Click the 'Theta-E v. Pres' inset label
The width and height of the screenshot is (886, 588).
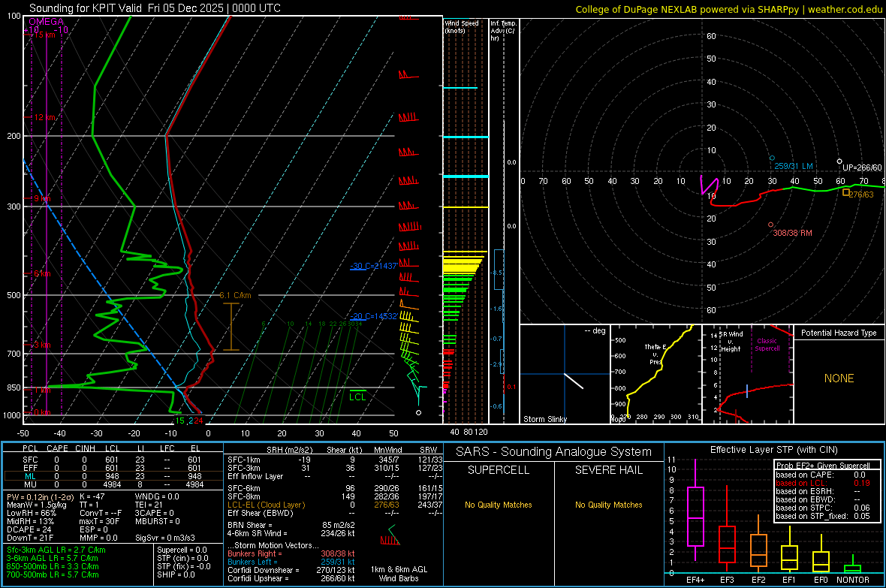click(x=655, y=354)
